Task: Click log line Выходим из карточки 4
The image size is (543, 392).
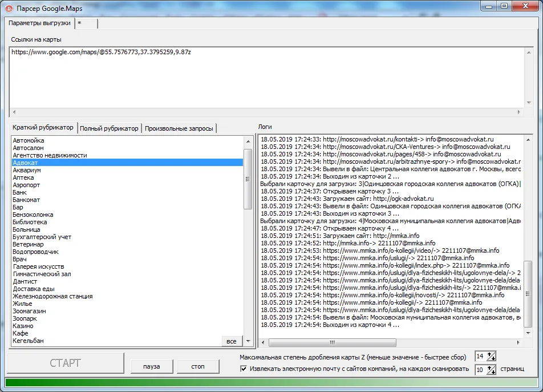Action: tap(330, 325)
